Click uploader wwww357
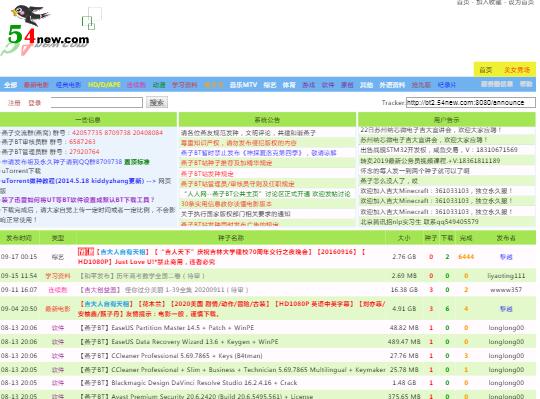Image resolution: width=540 pixels, height=399 pixels. coord(506,290)
